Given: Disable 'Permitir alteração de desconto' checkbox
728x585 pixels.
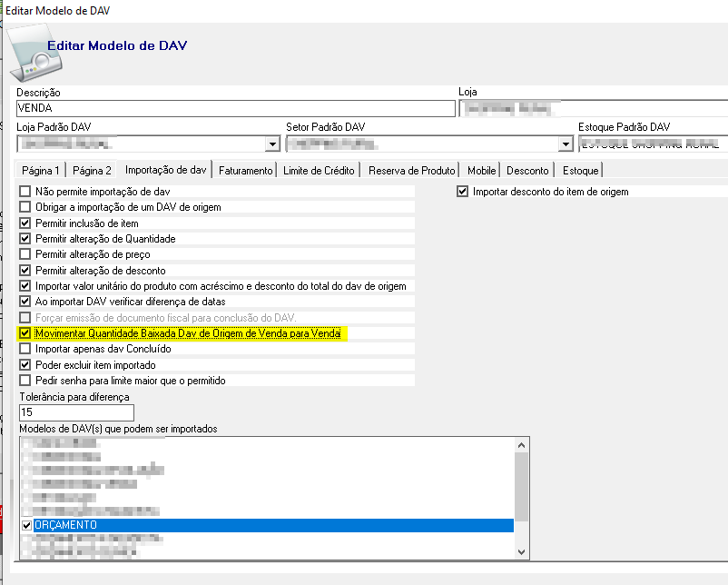Looking at the screenshot, I should click(25, 271).
